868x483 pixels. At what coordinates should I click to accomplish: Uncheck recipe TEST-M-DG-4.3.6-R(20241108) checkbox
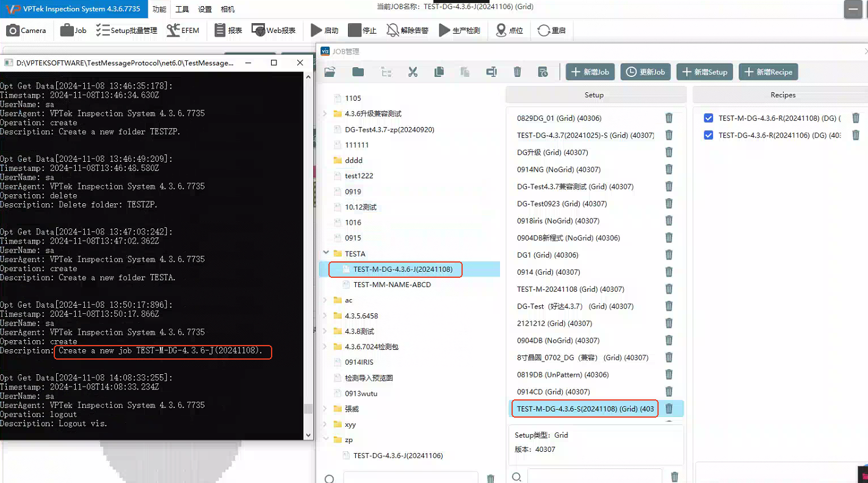pos(708,118)
